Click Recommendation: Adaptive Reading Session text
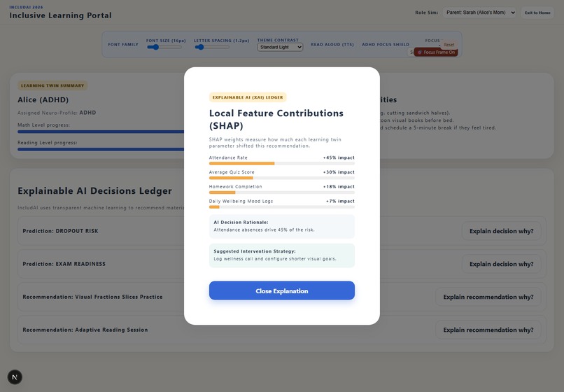 (85, 330)
